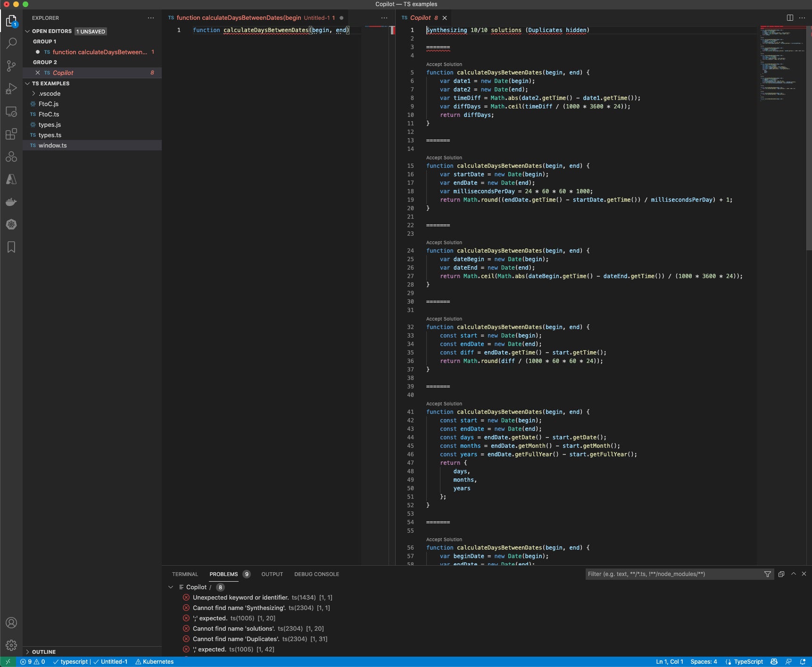The height and width of the screenshot is (667, 812).
Task: Accept Solution above the beginDate function
Action: point(444,539)
